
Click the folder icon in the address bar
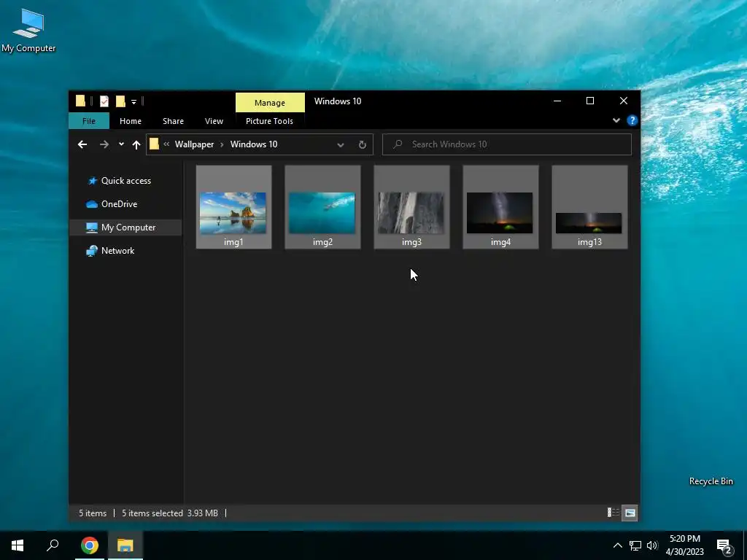(x=154, y=144)
